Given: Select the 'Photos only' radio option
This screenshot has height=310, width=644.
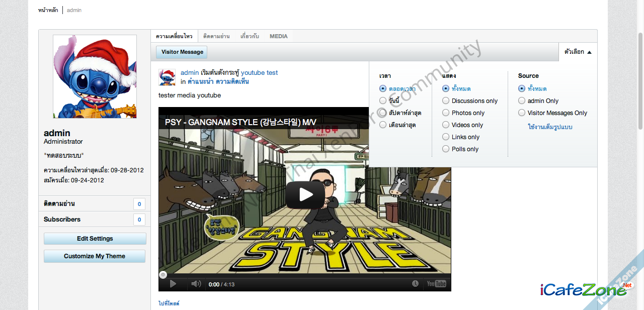Looking at the screenshot, I should tap(446, 113).
